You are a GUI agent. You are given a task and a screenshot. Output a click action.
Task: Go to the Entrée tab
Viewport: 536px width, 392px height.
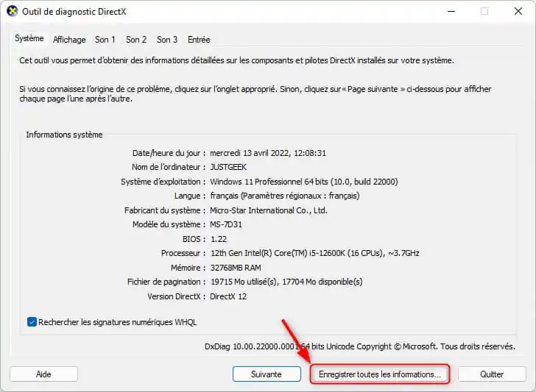point(199,40)
